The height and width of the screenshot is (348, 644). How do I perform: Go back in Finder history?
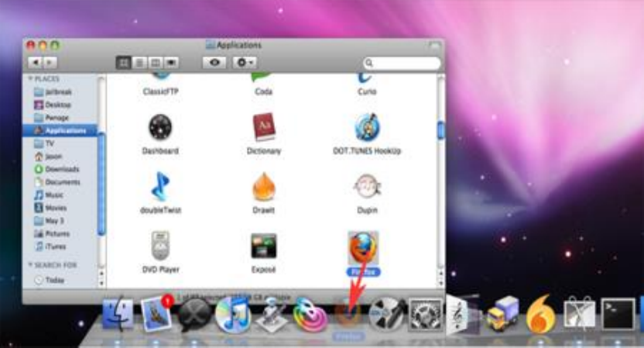tap(36, 63)
